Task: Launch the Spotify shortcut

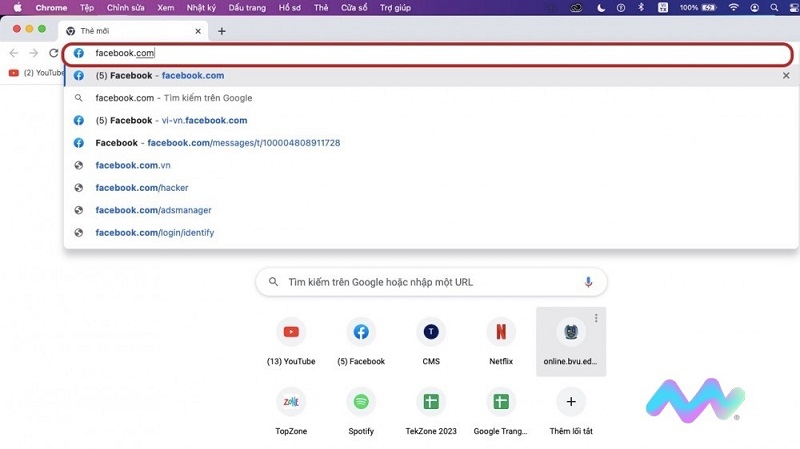Action: 361,401
